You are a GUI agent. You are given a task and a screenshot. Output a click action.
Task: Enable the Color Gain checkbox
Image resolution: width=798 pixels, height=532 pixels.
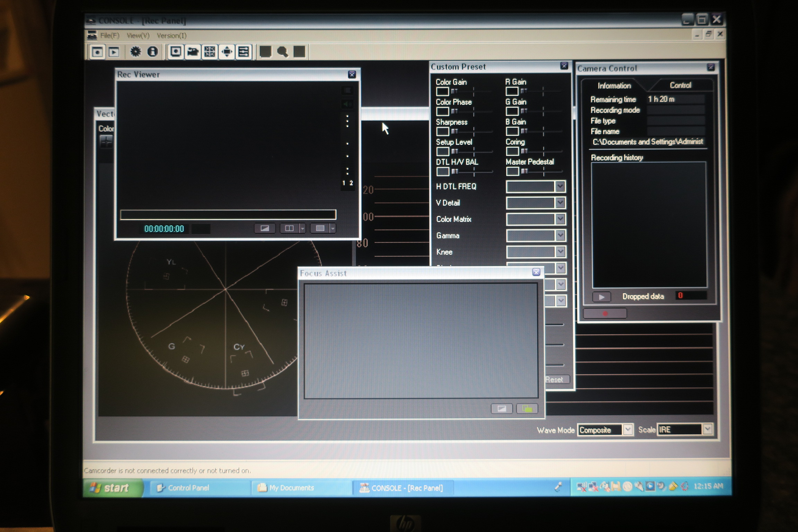(x=442, y=92)
